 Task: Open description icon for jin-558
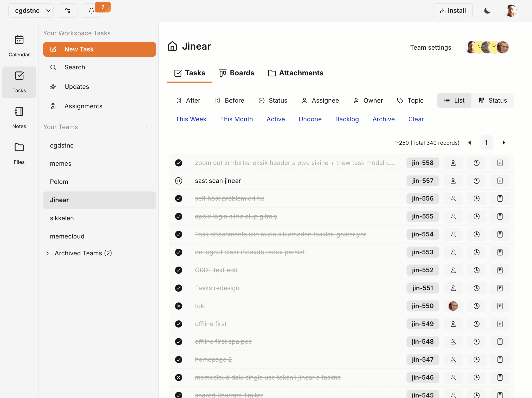click(500, 163)
